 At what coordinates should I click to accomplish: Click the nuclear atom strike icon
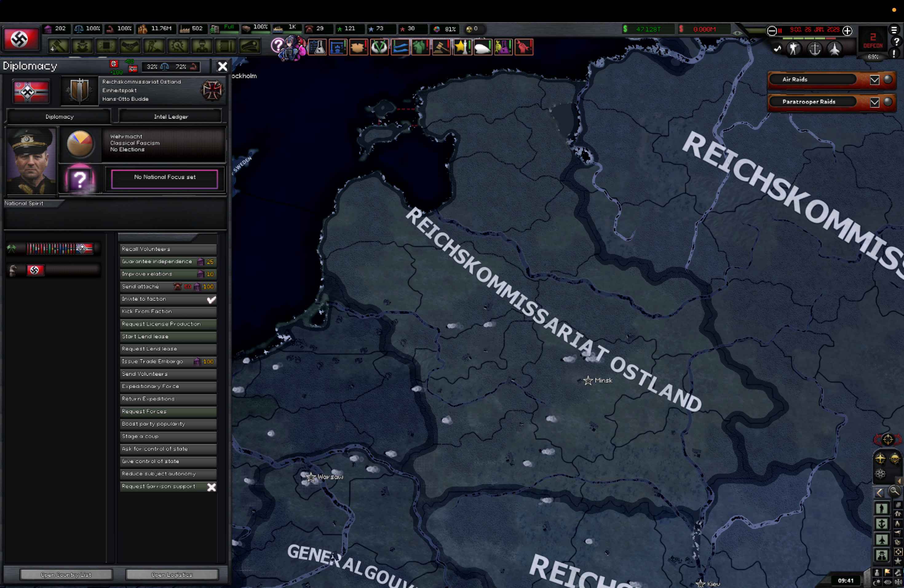tap(880, 473)
